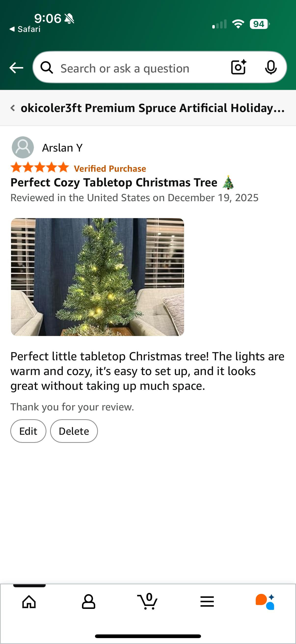The height and width of the screenshot is (644, 296).
Task: Tap the back arrow beside search bar
Action: [x=16, y=68]
